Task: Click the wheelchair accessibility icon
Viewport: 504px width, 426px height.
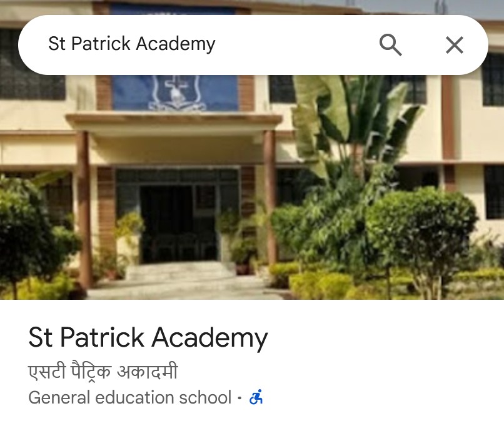Action: (x=256, y=397)
